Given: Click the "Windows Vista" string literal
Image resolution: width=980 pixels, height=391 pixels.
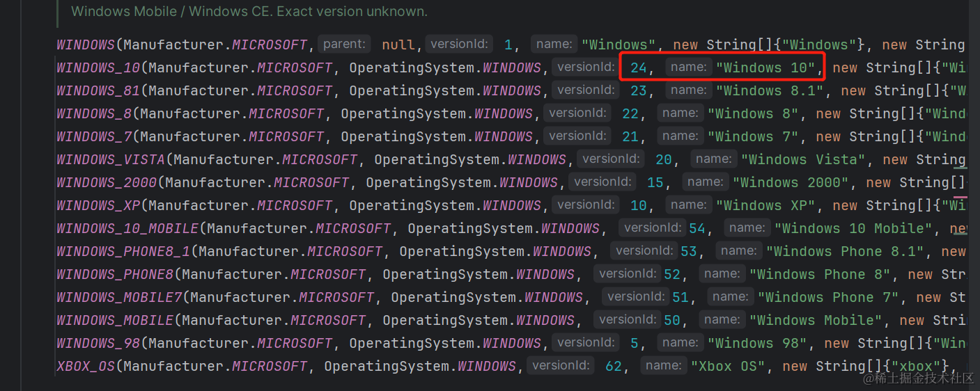Looking at the screenshot, I should [803, 159].
